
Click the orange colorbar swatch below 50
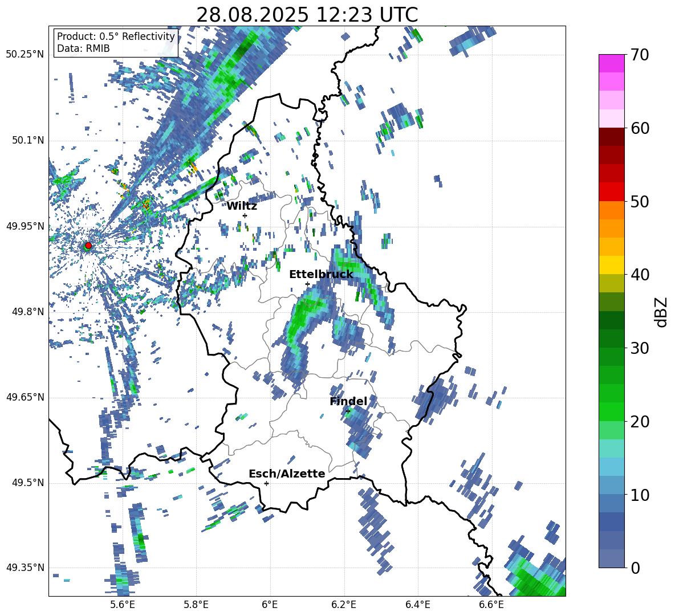tap(611, 210)
